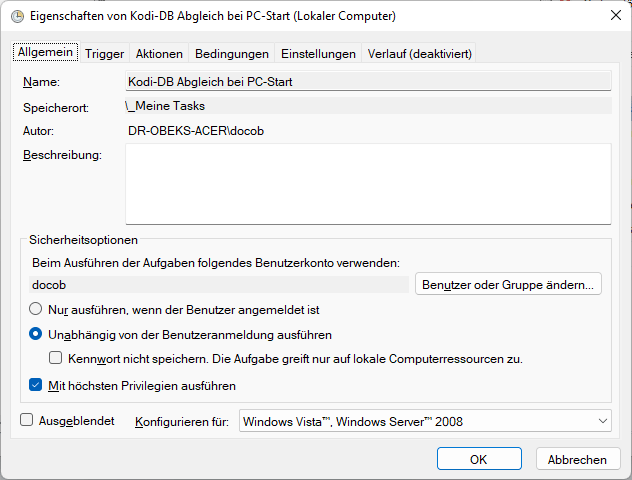This screenshot has height=480, width=632.
Task: Show the Verlauf (deaktiviert) tab
Action: pyautogui.click(x=420, y=54)
